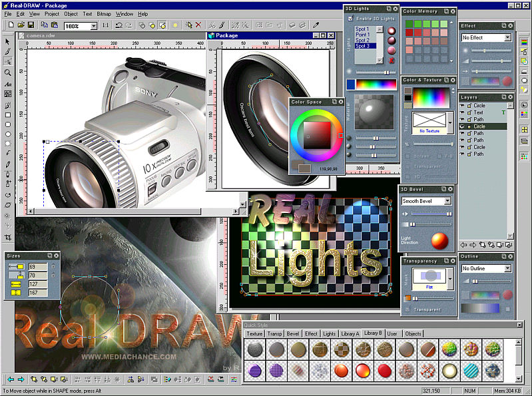Image resolution: width=532 pixels, height=396 pixels.
Task: Open the Bitmap menu
Action: point(104,14)
